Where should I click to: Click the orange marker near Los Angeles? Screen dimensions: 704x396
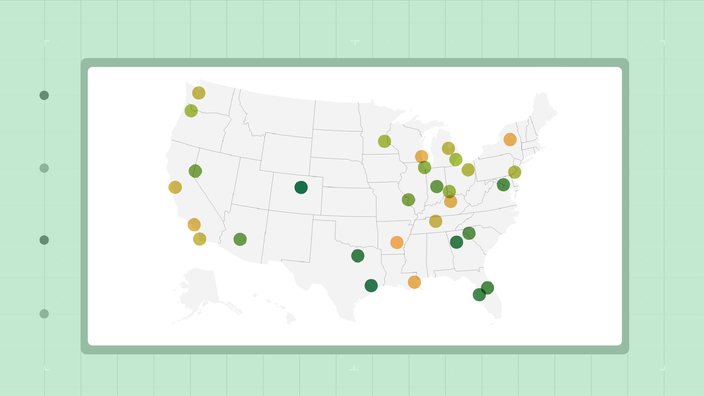click(x=194, y=224)
